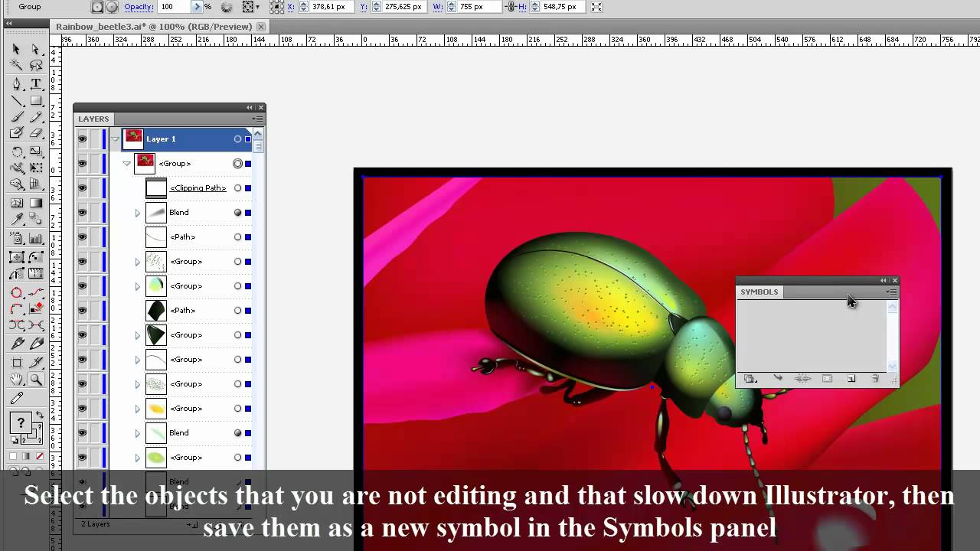Close the Rainbow_beetle3.ai document tab
Image resolution: width=980 pixels, height=551 pixels.
[x=261, y=27]
